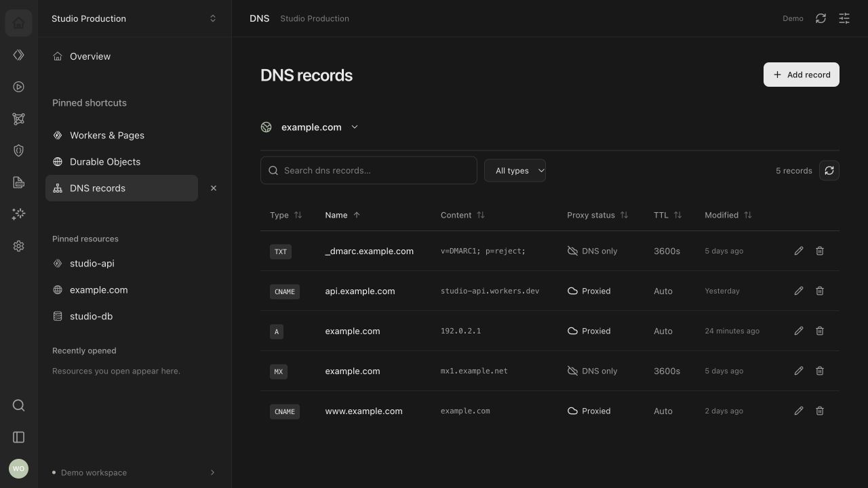Click the header refresh icon next to Demo
Image resolution: width=868 pixels, height=488 pixels.
821,18
